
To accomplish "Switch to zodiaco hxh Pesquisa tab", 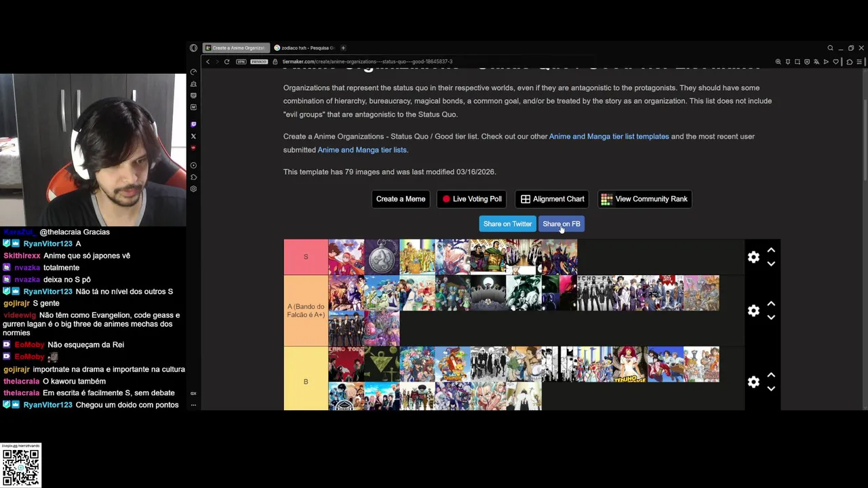I will click(x=304, y=48).
